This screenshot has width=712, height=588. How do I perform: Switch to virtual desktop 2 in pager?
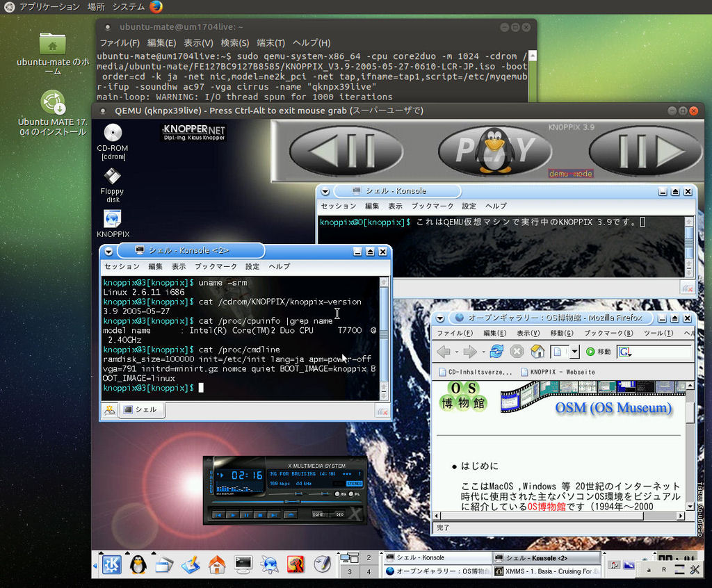point(369,557)
